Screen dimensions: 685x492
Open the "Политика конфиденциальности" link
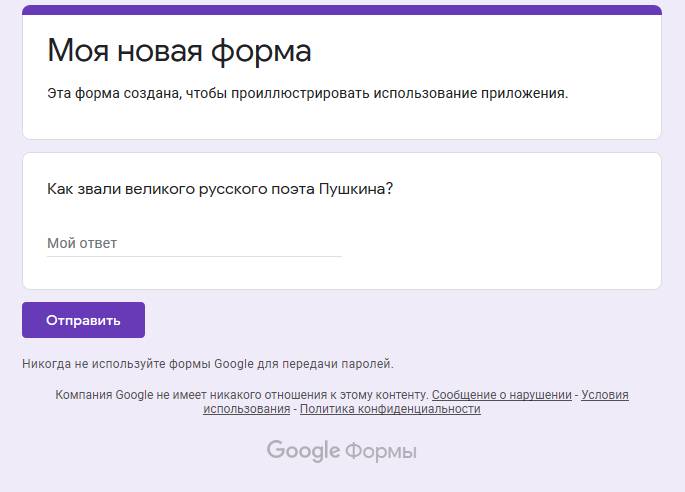(390, 409)
